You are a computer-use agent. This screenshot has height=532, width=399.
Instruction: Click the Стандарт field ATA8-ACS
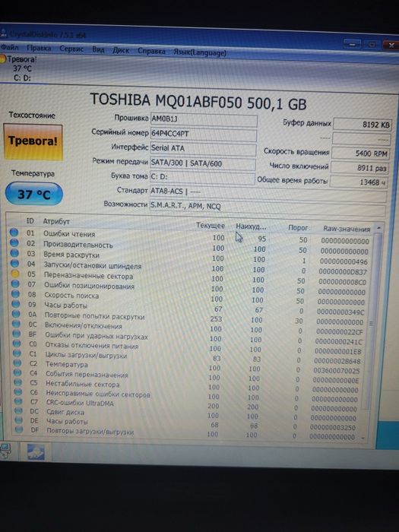point(268,193)
